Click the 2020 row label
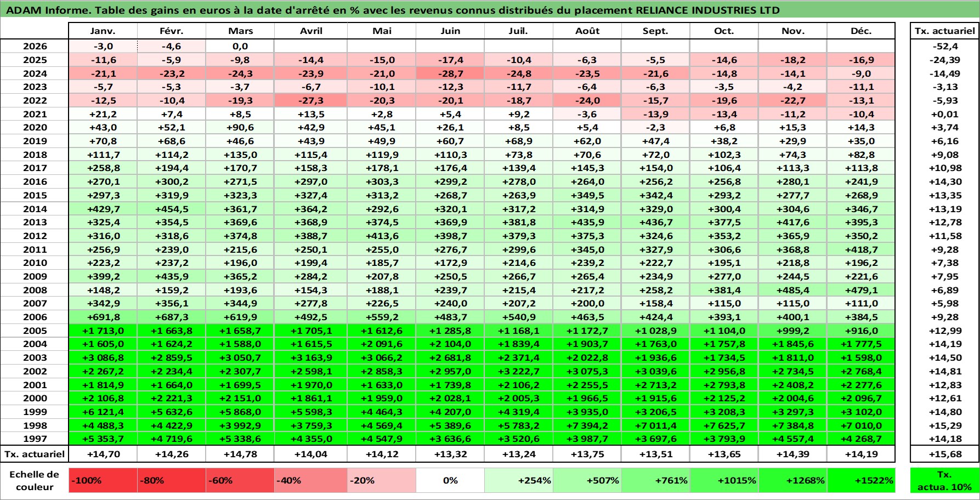 (x=35, y=127)
